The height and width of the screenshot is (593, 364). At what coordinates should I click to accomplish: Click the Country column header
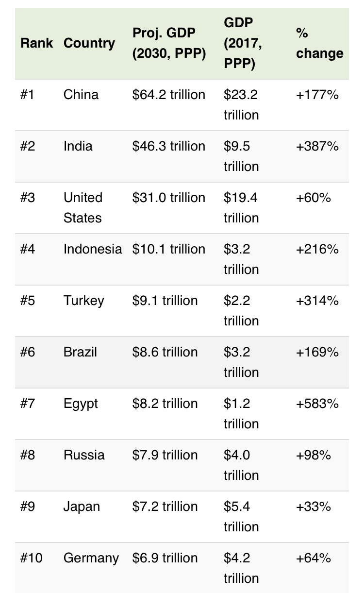click(89, 43)
